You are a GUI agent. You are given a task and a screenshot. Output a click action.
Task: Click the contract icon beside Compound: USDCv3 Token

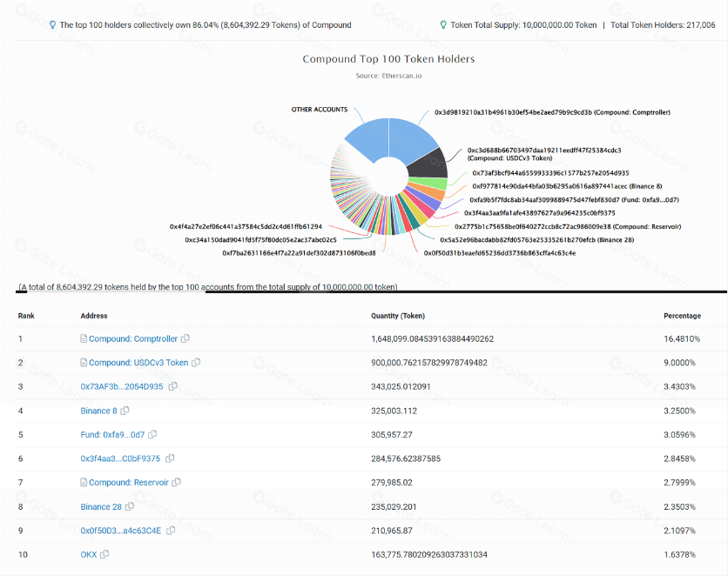[84, 362]
